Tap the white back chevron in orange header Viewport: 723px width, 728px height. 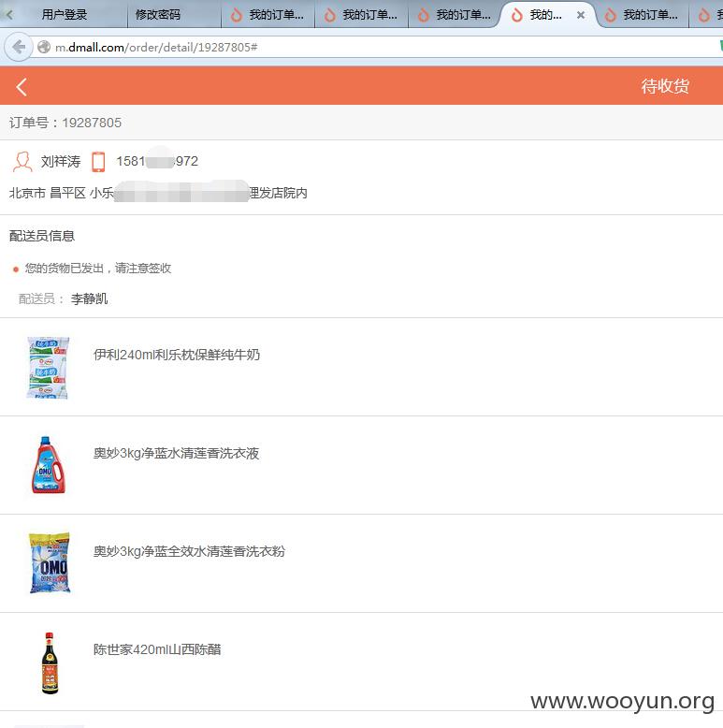tap(22, 87)
